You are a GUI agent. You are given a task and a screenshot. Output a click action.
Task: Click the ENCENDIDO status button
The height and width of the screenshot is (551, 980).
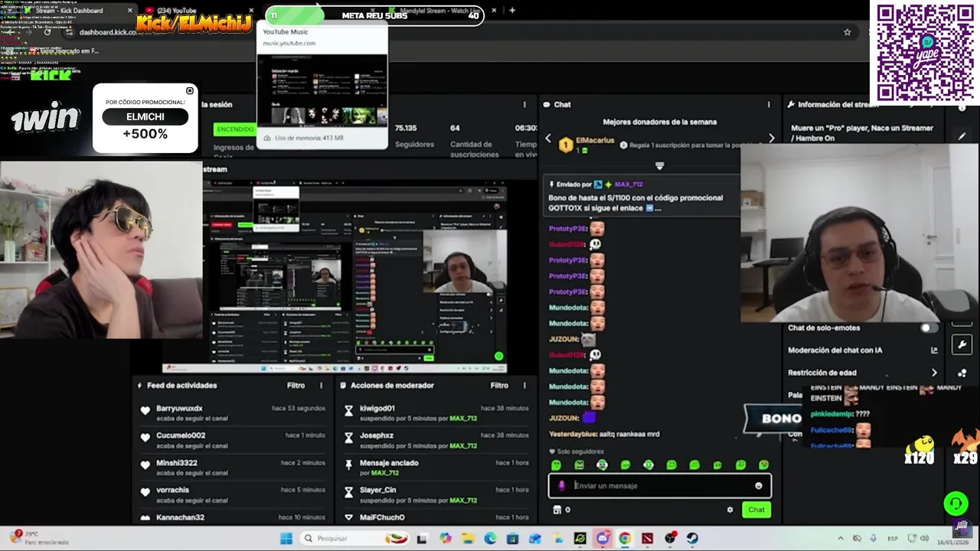coord(234,129)
